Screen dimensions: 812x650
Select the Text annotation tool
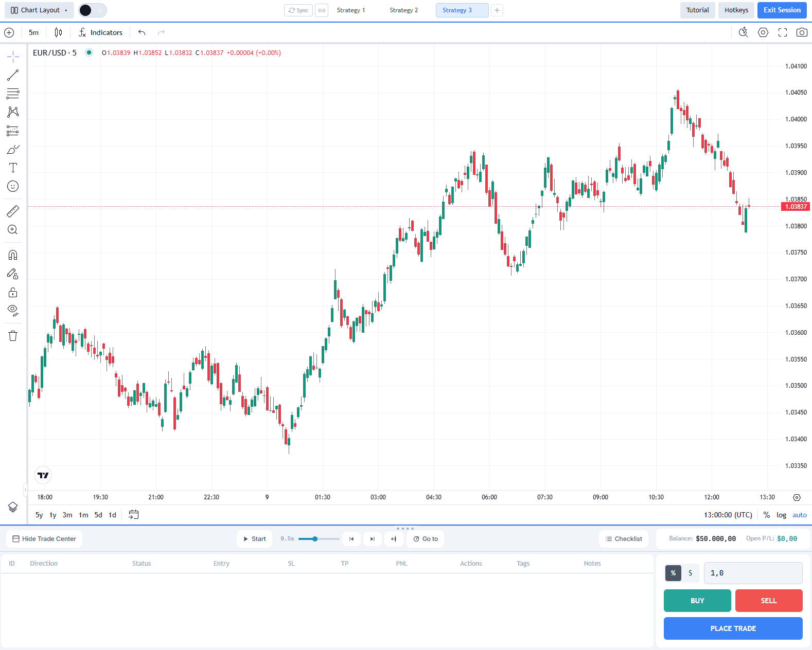click(x=13, y=168)
